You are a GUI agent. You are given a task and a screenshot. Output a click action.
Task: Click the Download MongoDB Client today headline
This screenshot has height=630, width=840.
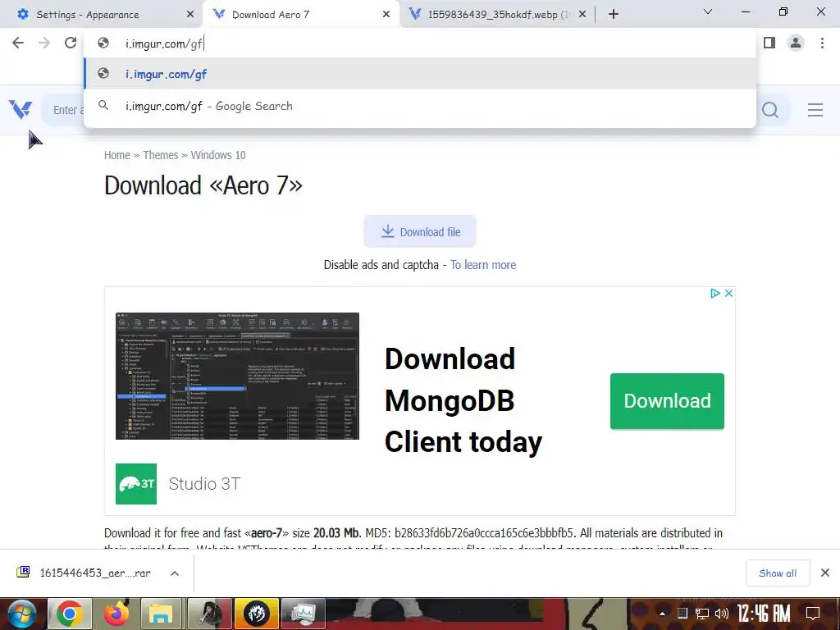pos(463,400)
